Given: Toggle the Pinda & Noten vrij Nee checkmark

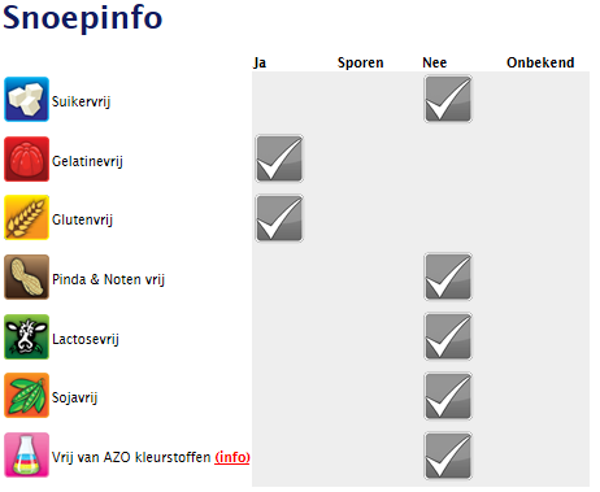Looking at the screenshot, I should 447,277.
